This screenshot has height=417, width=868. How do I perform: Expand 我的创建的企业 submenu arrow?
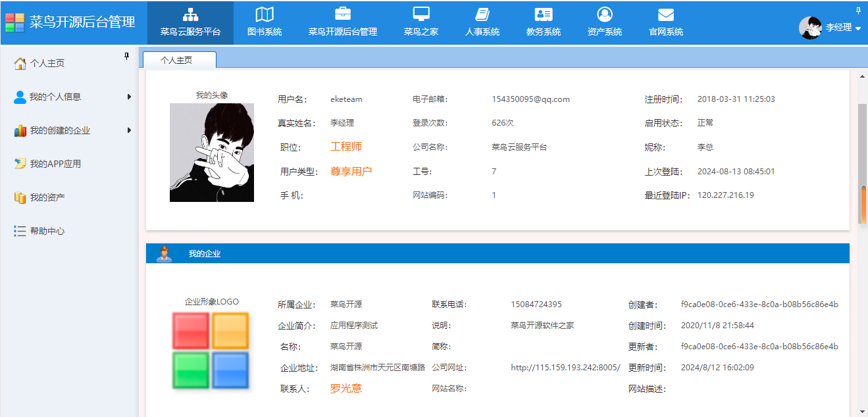pos(129,131)
